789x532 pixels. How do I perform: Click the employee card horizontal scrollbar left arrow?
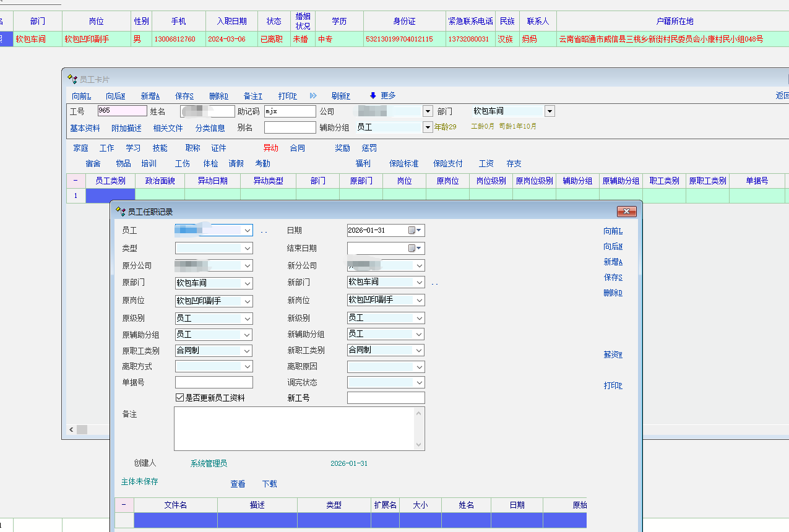72,429
